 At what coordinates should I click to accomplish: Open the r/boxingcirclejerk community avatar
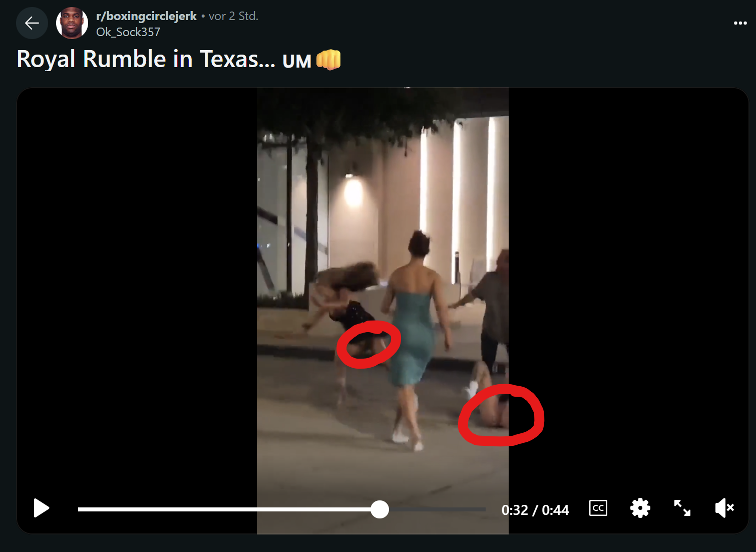(72, 23)
